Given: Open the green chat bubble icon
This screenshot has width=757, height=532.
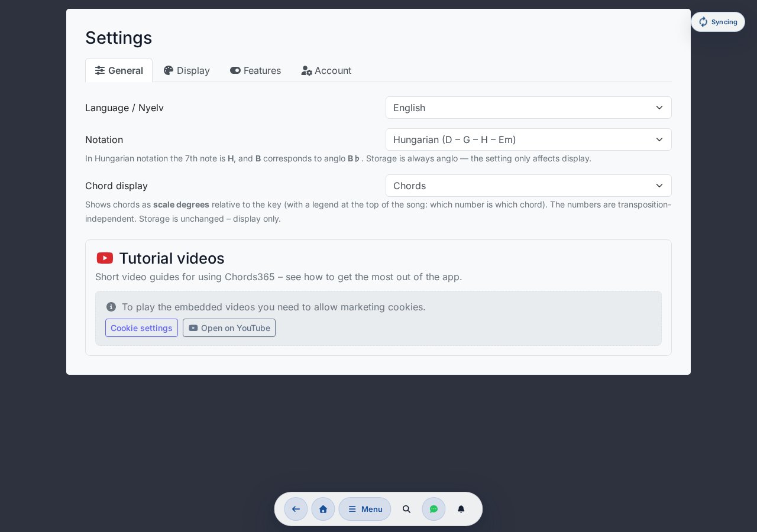Looking at the screenshot, I should 434,509.
